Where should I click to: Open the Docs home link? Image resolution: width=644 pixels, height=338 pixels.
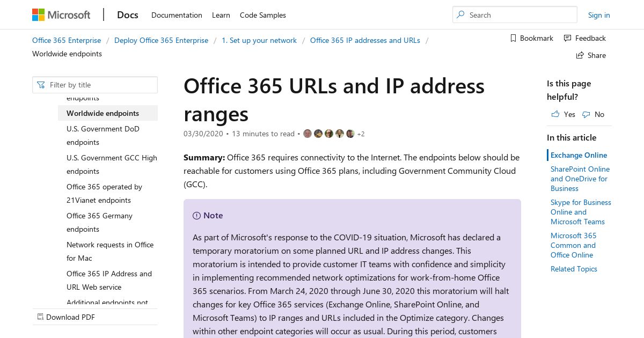tap(128, 15)
